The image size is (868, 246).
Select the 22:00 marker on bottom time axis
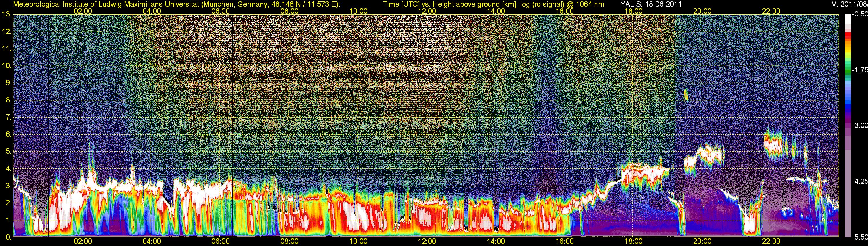[771, 241]
